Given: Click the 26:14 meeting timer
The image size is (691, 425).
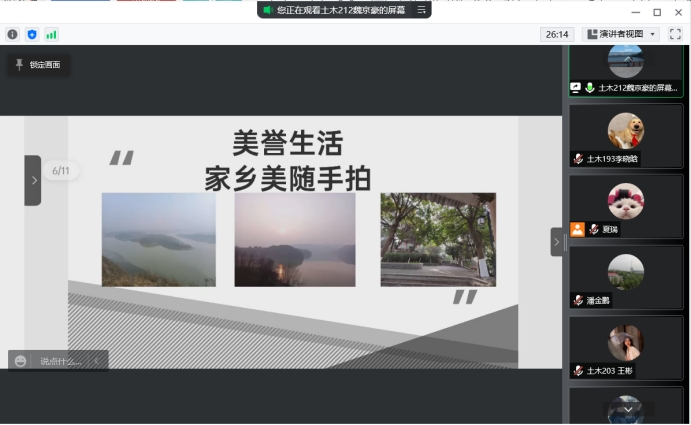Looking at the screenshot, I should coord(557,34).
